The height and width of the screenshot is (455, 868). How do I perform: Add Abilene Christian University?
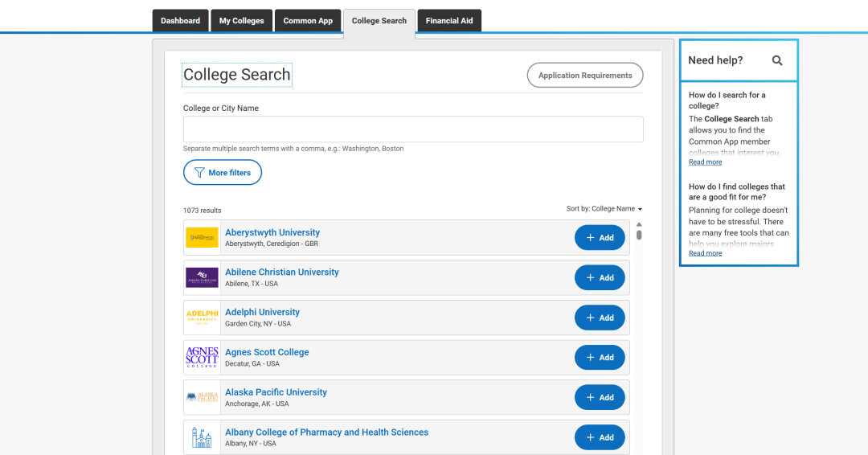point(600,277)
